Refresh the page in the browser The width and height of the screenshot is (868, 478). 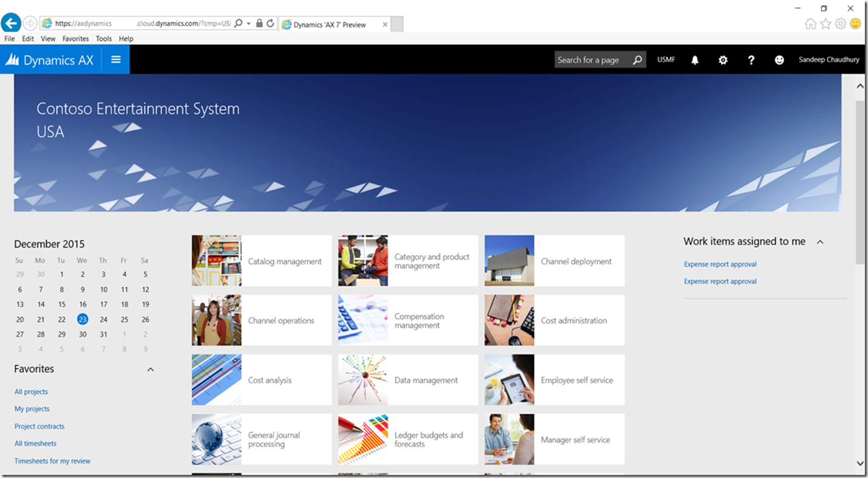(271, 24)
